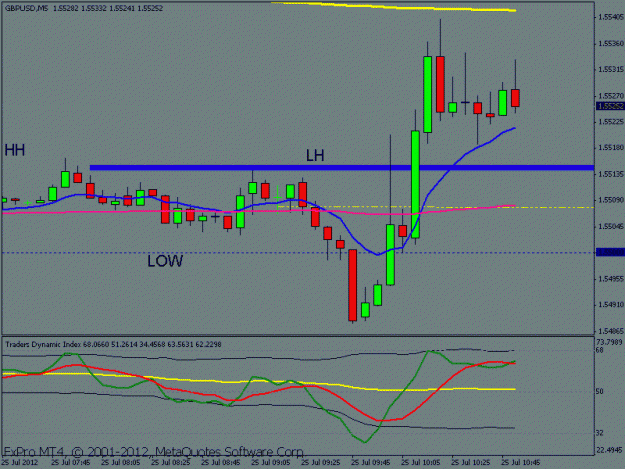Click the GBPUSD,M5 chart header text
The height and width of the screenshot is (469, 625).
(x=84, y=8)
